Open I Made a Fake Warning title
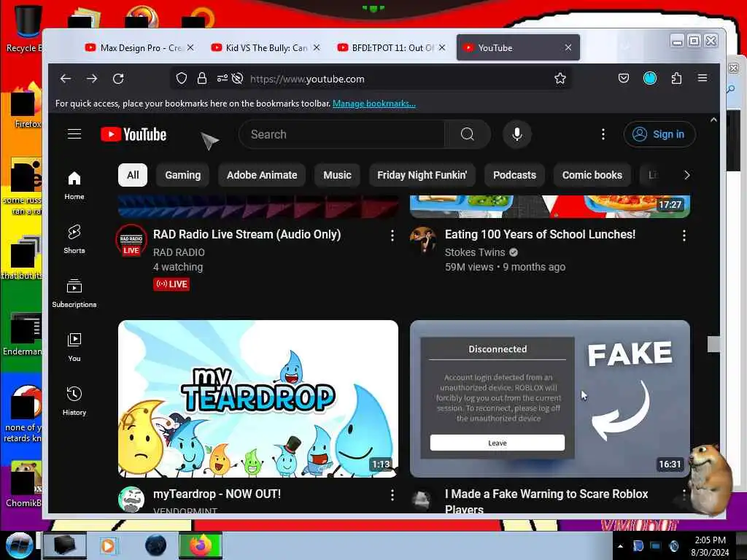Image resolution: width=747 pixels, height=560 pixels. coord(546,501)
